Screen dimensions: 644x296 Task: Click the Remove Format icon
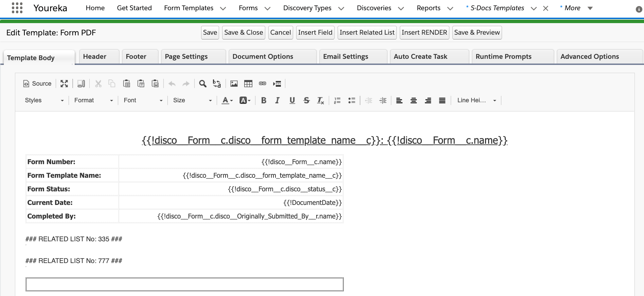(x=320, y=100)
